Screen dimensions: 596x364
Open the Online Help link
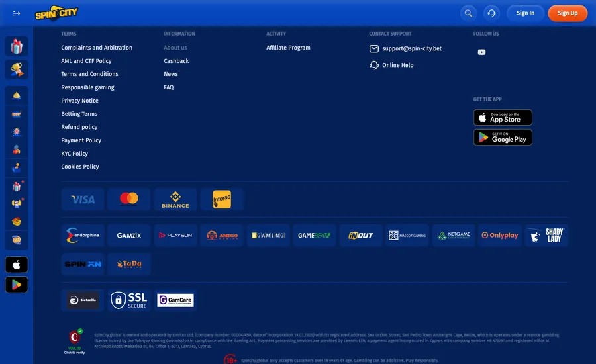[391, 65]
